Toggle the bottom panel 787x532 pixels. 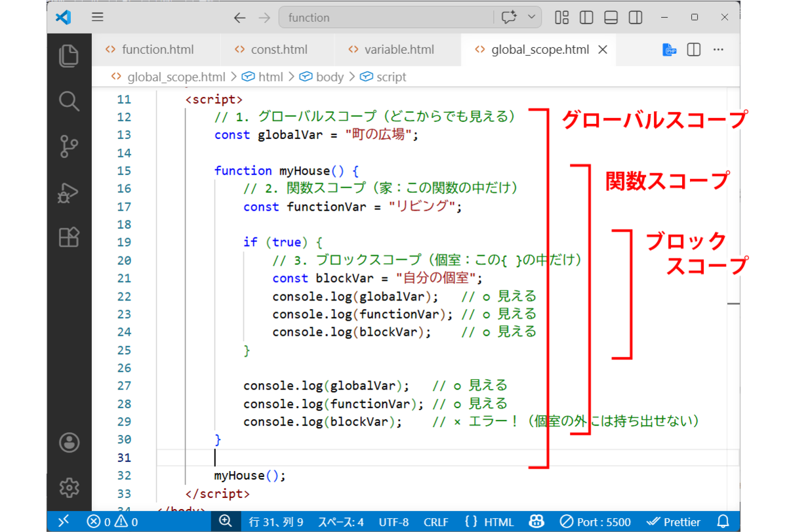click(x=611, y=18)
